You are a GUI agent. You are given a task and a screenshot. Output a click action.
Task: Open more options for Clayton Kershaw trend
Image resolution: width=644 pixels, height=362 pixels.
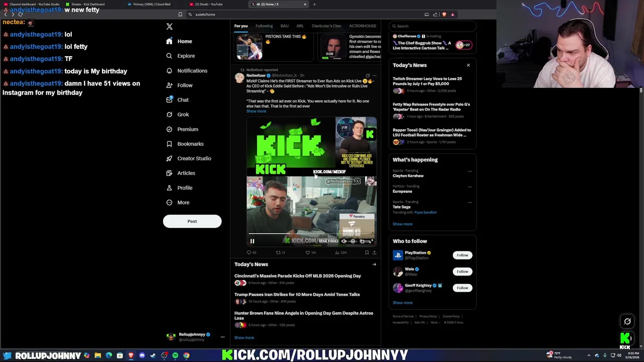(470, 171)
